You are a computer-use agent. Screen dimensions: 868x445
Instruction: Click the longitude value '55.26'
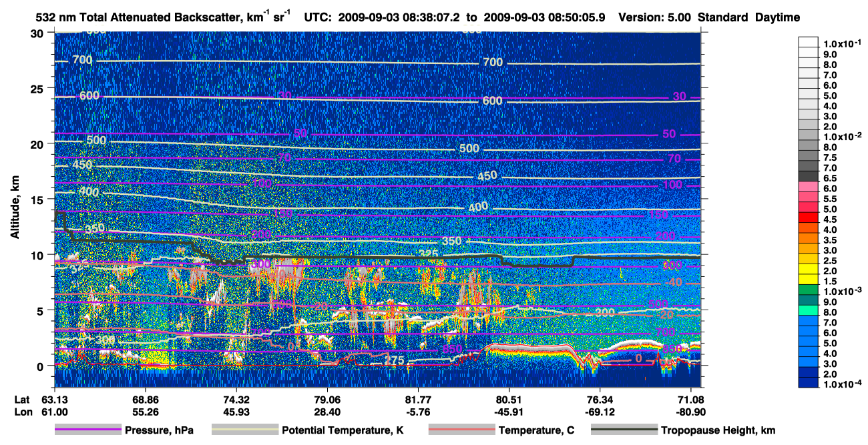pos(145,412)
